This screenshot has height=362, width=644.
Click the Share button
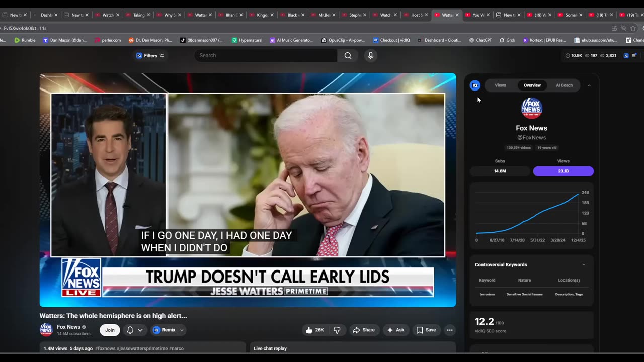click(x=363, y=330)
